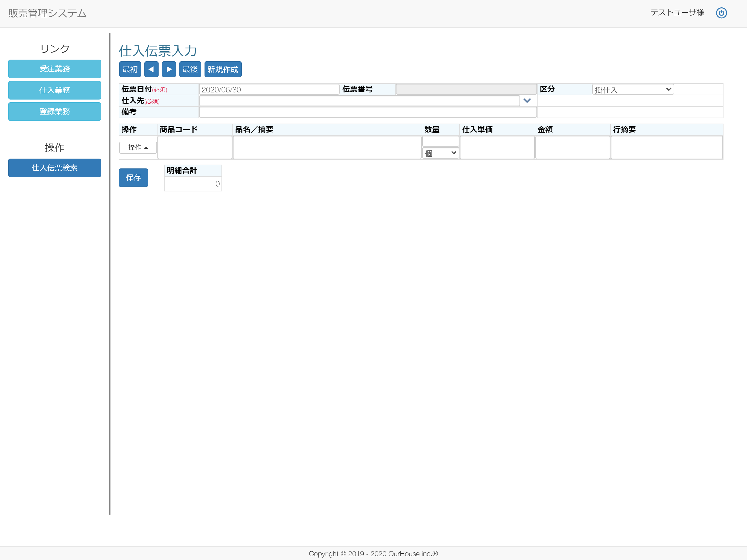Screen dimensions: 747x560
Task: Open 仕入伝票検索 search
Action: pyautogui.click(x=55, y=168)
